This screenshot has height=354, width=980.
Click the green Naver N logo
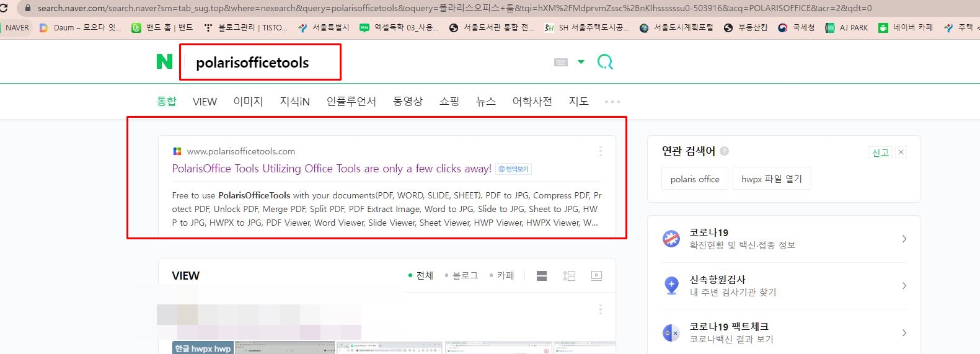pos(164,61)
